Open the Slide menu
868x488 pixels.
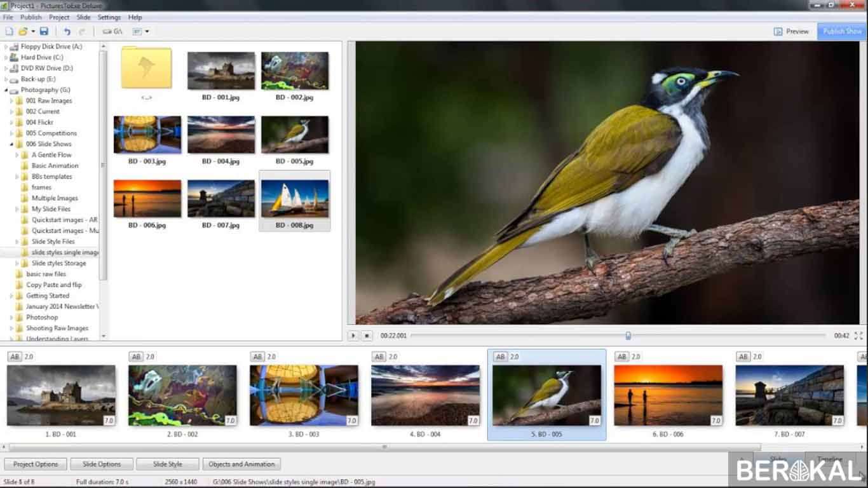pos(83,17)
